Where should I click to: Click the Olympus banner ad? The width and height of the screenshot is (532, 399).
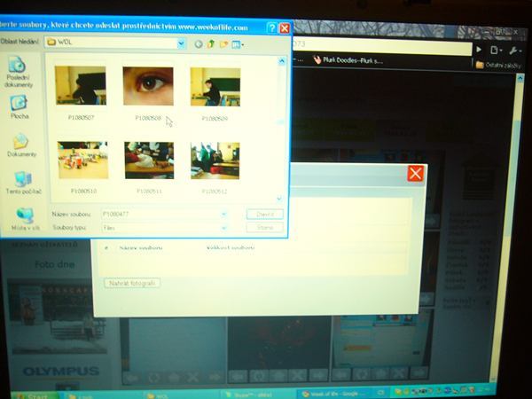61,372
